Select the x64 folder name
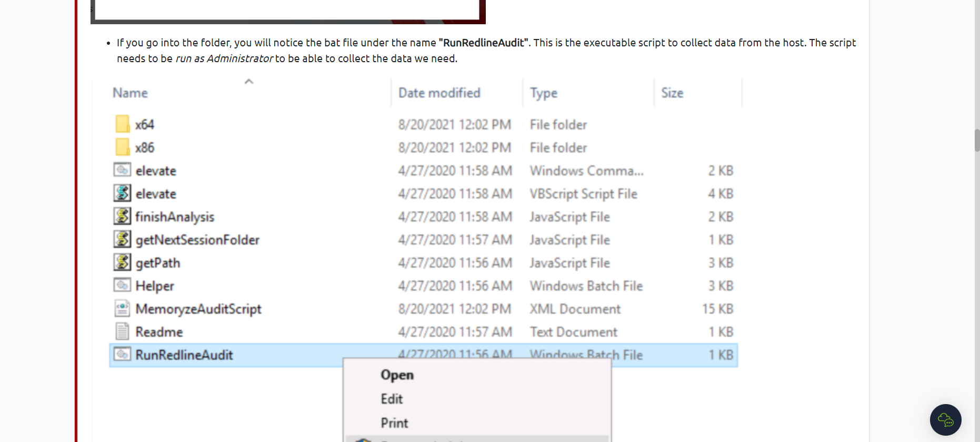 coord(144,124)
